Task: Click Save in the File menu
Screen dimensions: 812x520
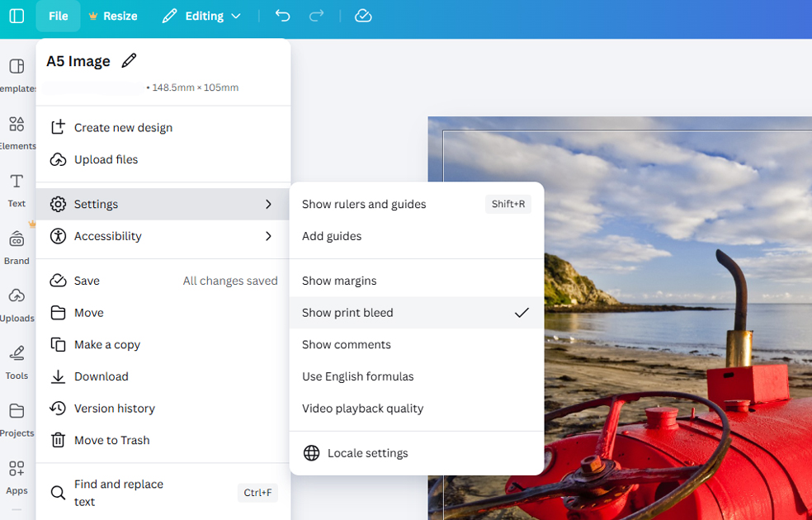Action: (x=163, y=281)
